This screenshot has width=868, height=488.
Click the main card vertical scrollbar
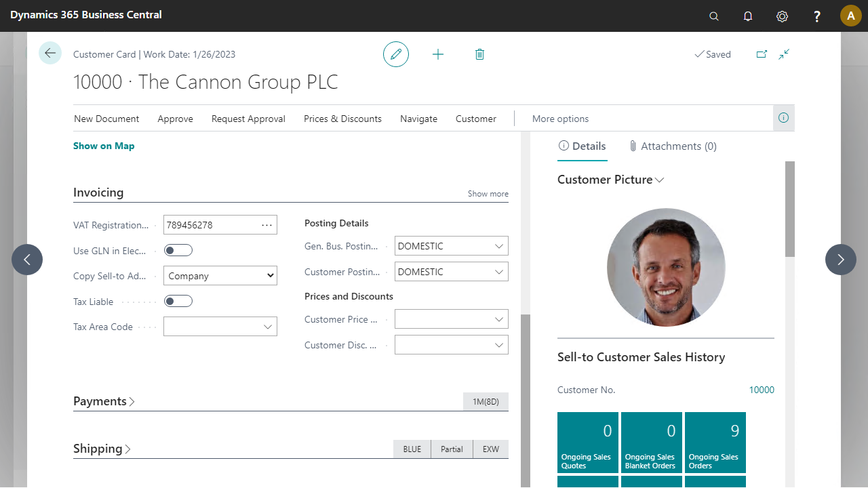[526, 400]
